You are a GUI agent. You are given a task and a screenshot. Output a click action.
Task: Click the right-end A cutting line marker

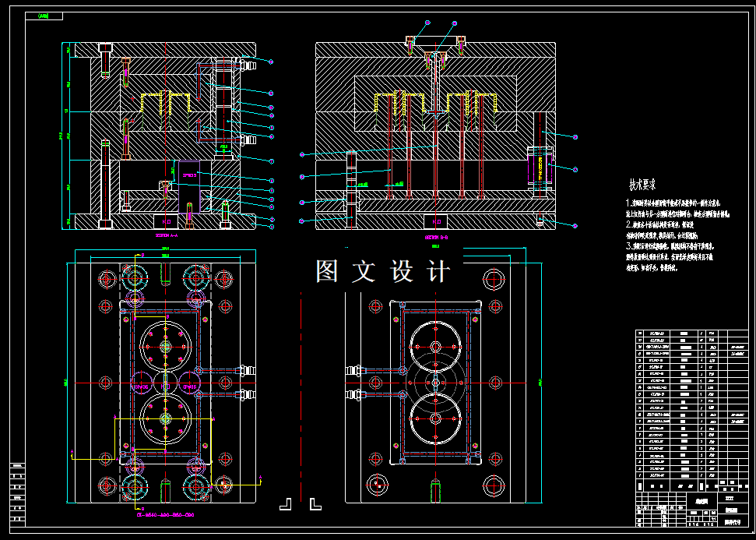pyautogui.click(x=260, y=478)
